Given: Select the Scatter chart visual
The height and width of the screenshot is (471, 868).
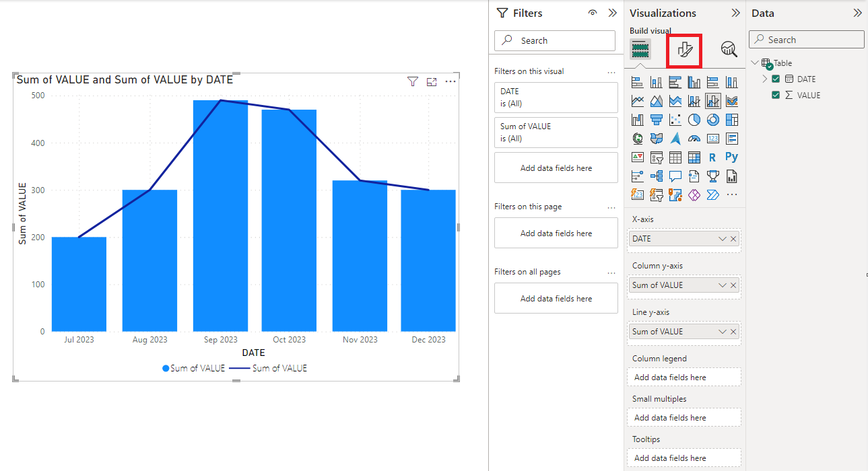Looking at the screenshot, I should (x=675, y=120).
